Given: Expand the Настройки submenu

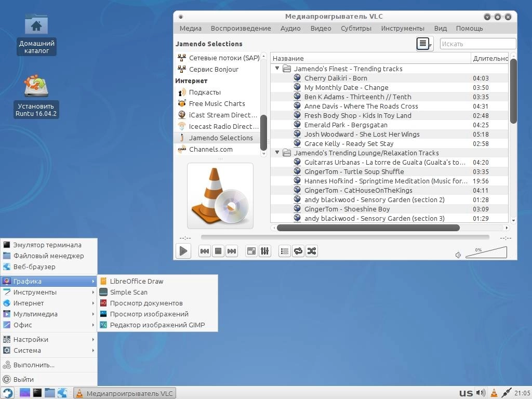Looking at the screenshot, I should click(x=49, y=339).
